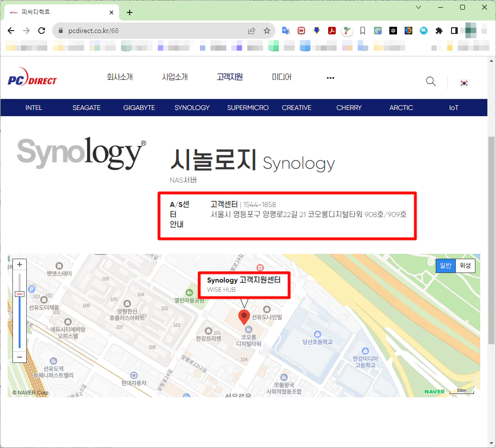The image size is (496, 448).
Task: Click the NAVER logo on the map
Action: tap(434, 392)
